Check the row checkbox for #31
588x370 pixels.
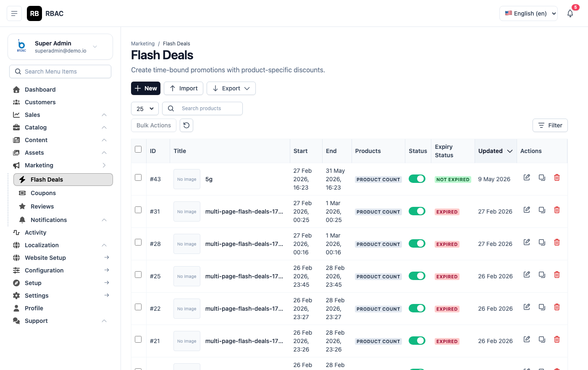coord(138,210)
